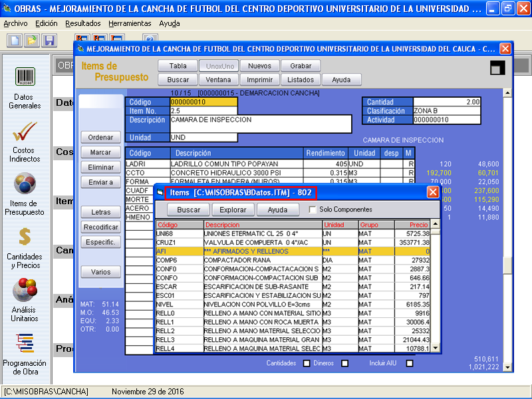The image size is (532, 399).
Task: Select row UNIONES ETERMATIC CL 25
Action: (293, 234)
